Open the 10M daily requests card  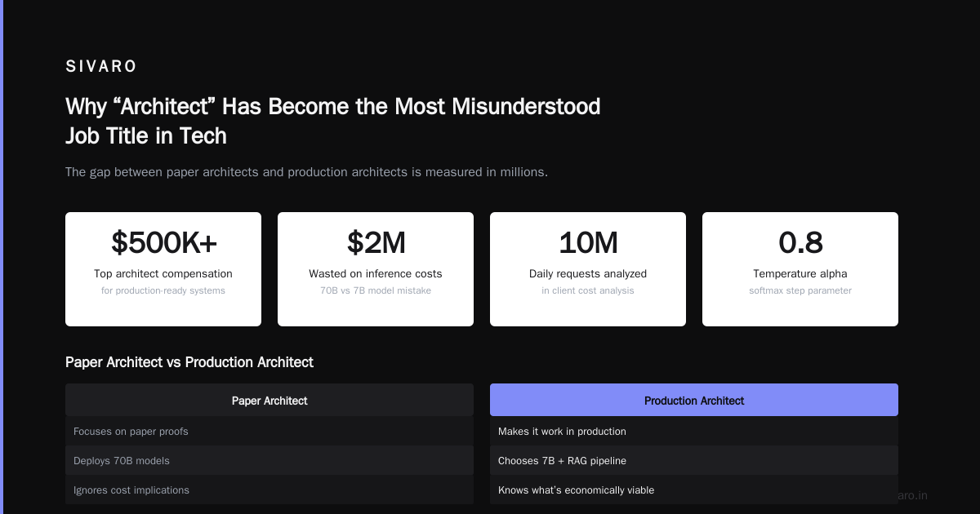point(588,269)
